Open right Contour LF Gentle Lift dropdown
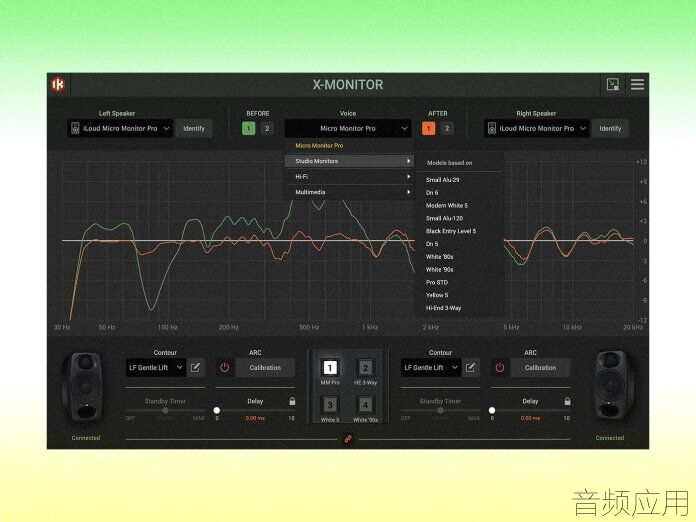This screenshot has width=696, height=522. click(431, 368)
